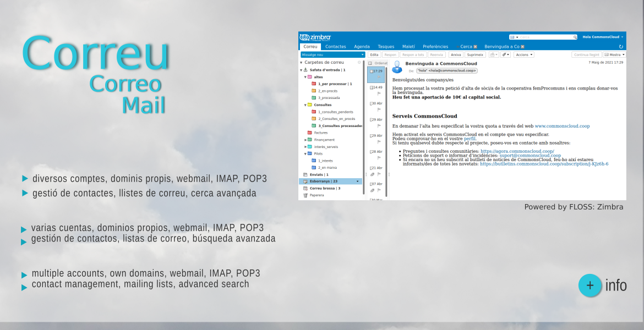This screenshot has width=644, height=330.
Task: Click the sender address chip hola@commonscloud.coop
Action: coord(447,70)
